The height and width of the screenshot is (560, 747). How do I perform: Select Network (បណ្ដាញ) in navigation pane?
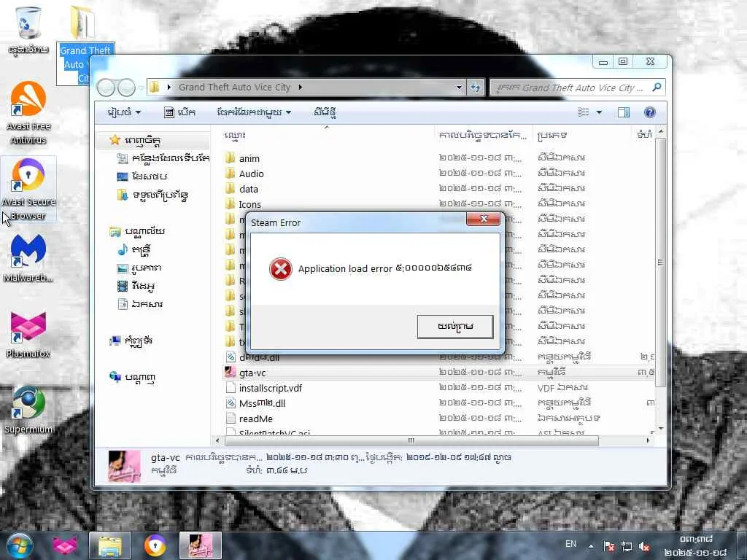tap(133, 377)
